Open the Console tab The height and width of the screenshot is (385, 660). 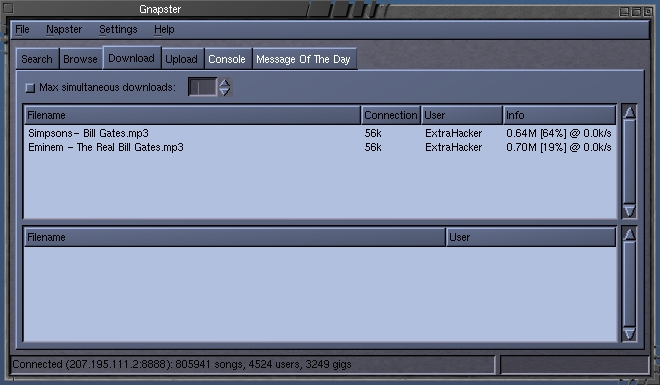click(x=227, y=59)
